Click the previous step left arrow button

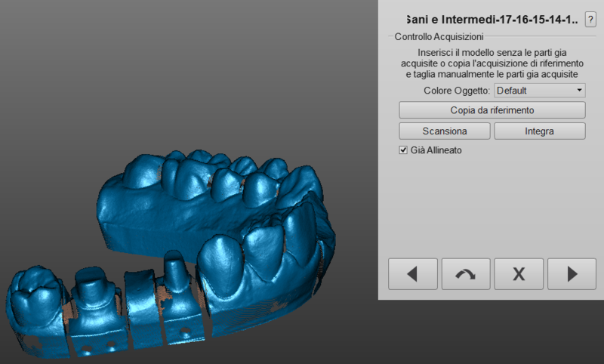(412, 274)
